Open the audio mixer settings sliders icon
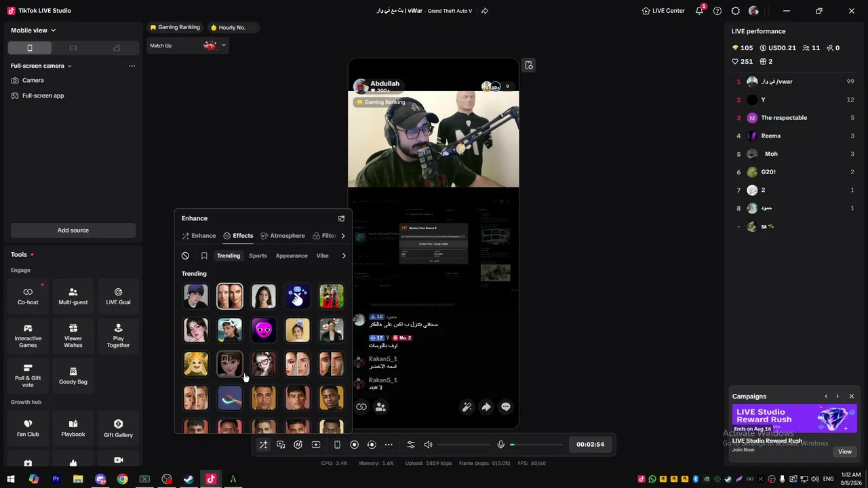 (411, 445)
